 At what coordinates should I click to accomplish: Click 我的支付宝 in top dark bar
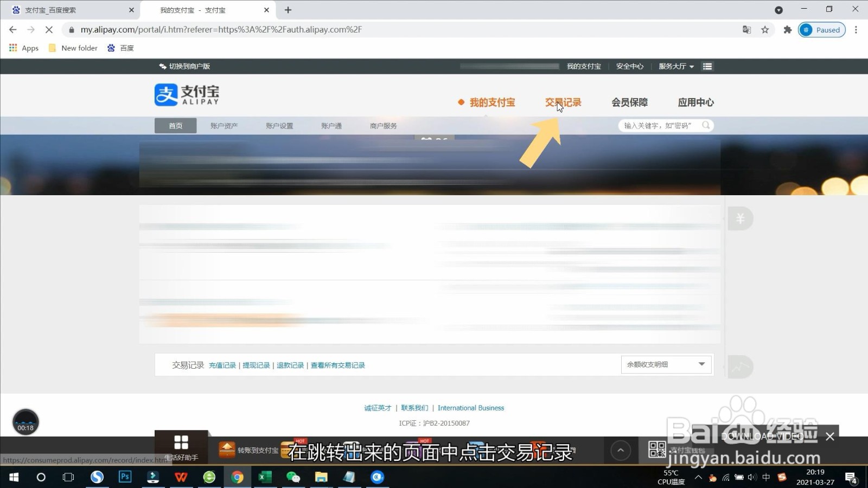pyautogui.click(x=584, y=66)
